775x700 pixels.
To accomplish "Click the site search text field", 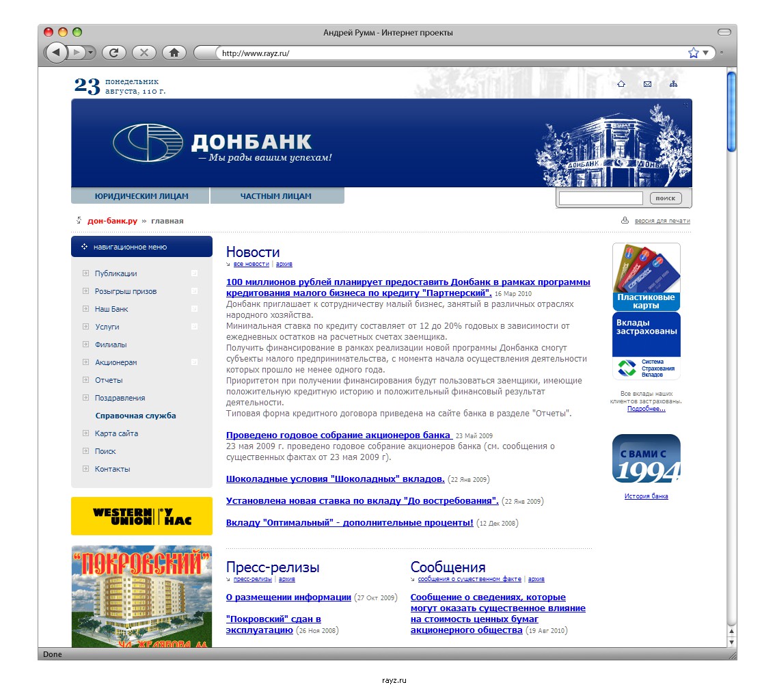I will tap(601, 198).
